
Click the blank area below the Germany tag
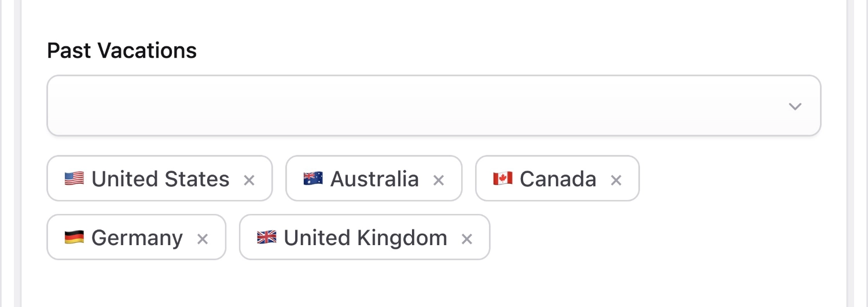click(x=137, y=283)
